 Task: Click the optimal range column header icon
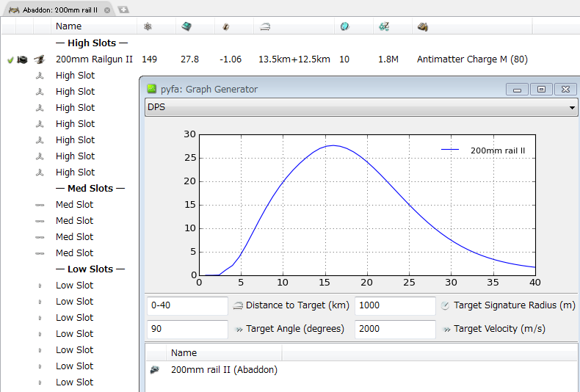[x=265, y=26]
